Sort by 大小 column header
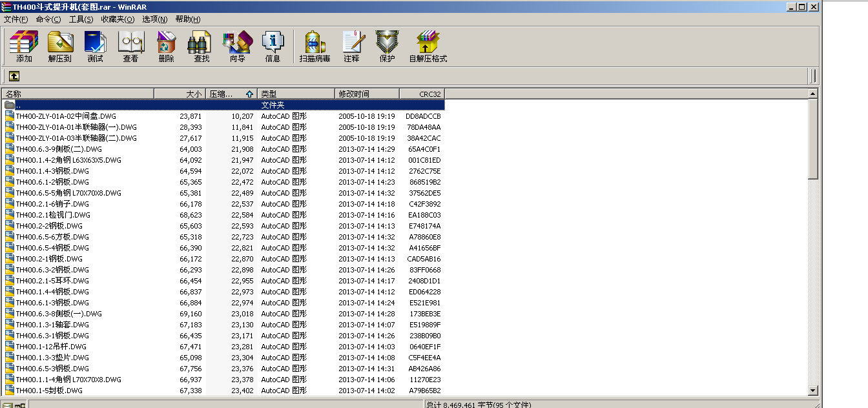Image resolution: width=868 pixels, height=408 pixels. (180, 94)
